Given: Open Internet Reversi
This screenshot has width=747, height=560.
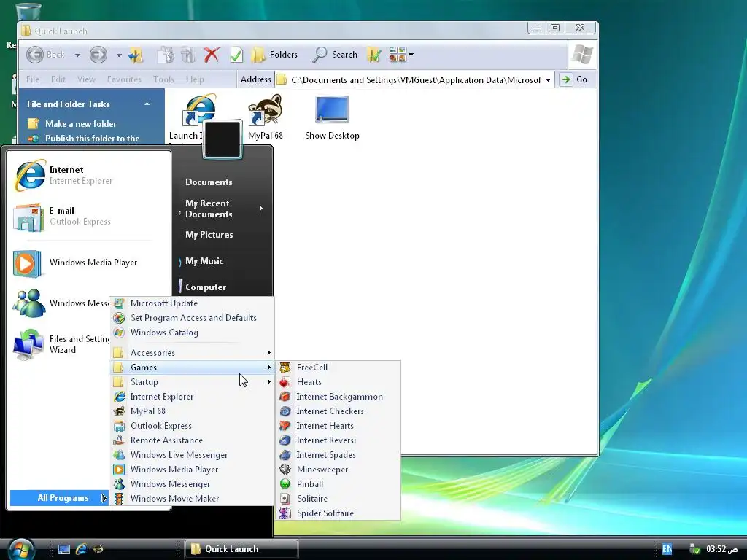Looking at the screenshot, I should click(338, 440).
